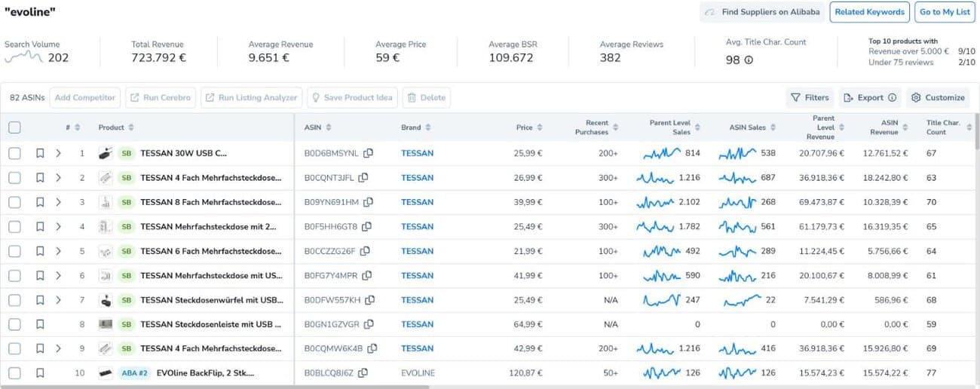Screen dimensions: 980x389
Task: Copy ASIN B0CQNT3JFL
Action: coord(363,178)
